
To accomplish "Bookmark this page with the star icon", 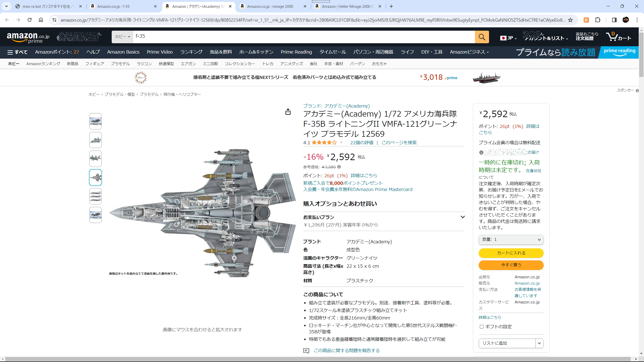I will pyautogui.click(x=570, y=20).
